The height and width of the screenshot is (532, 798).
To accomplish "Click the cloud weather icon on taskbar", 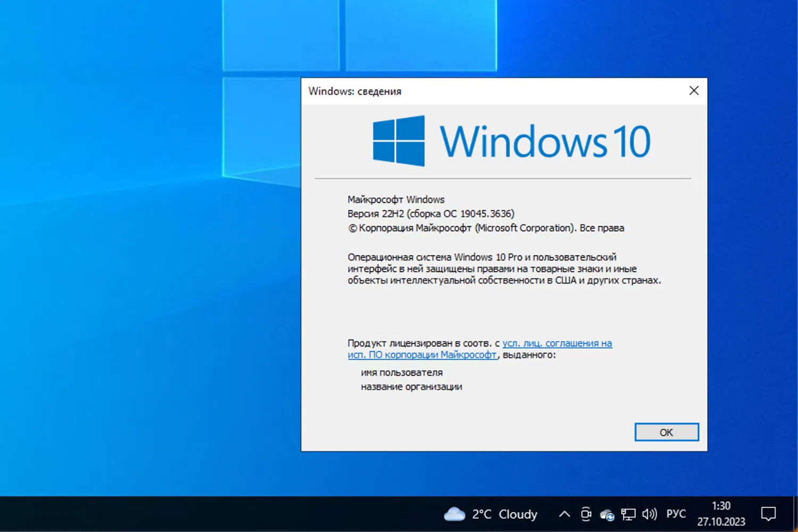I will pos(454,514).
